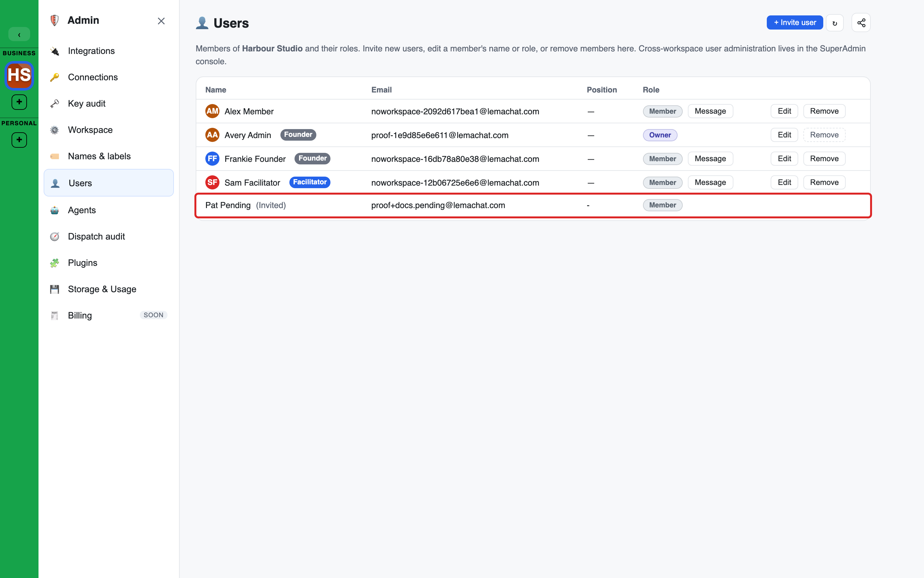Open the Harbour Studio HS workspace icon
The height and width of the screenshot is (578, 924).
click(x=19, y=75)
